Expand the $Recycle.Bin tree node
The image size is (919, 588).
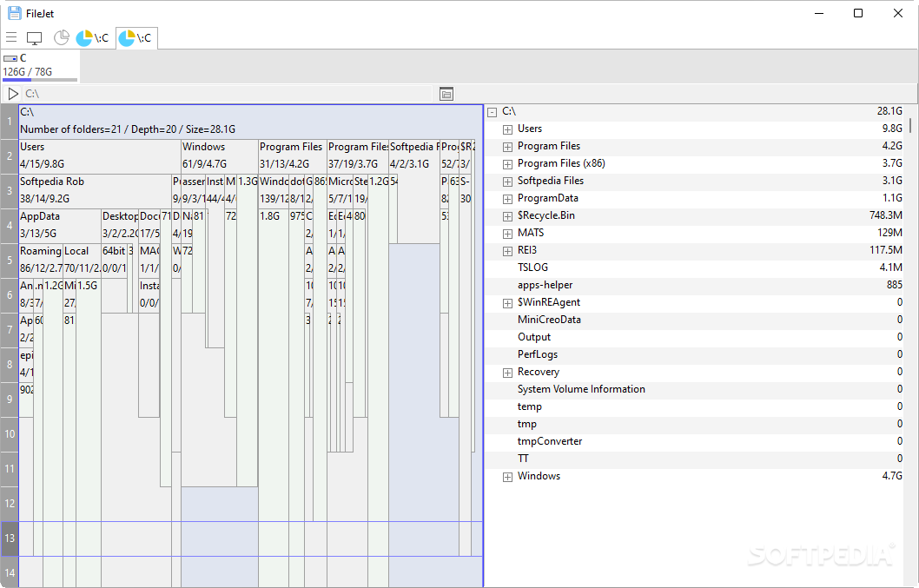click(507, 216)
